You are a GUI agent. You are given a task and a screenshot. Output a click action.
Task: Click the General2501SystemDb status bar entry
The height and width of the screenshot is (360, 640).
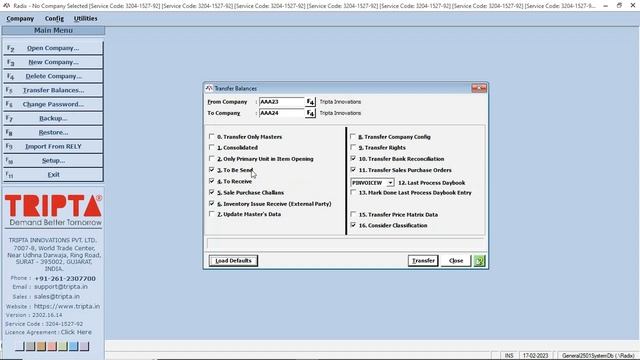click(598, 356)
